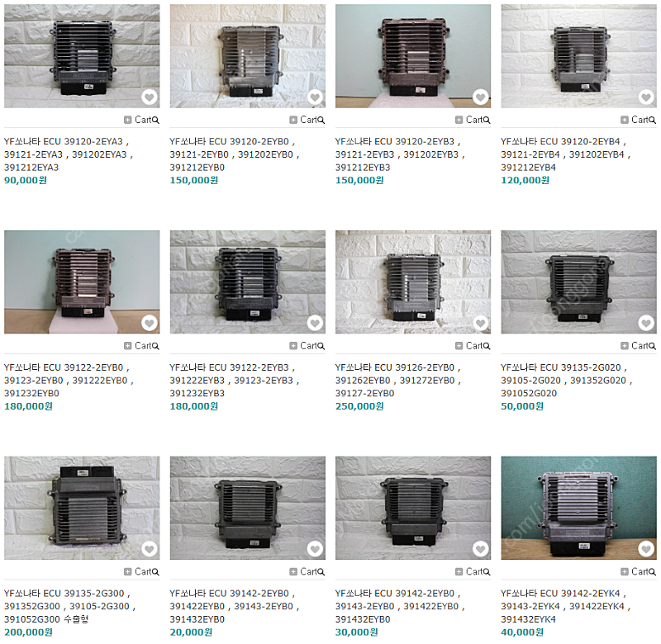Open YF쏘나타 ECU 39142-2EYK4 listing title
Screen dimensions: 661x644
566,606
